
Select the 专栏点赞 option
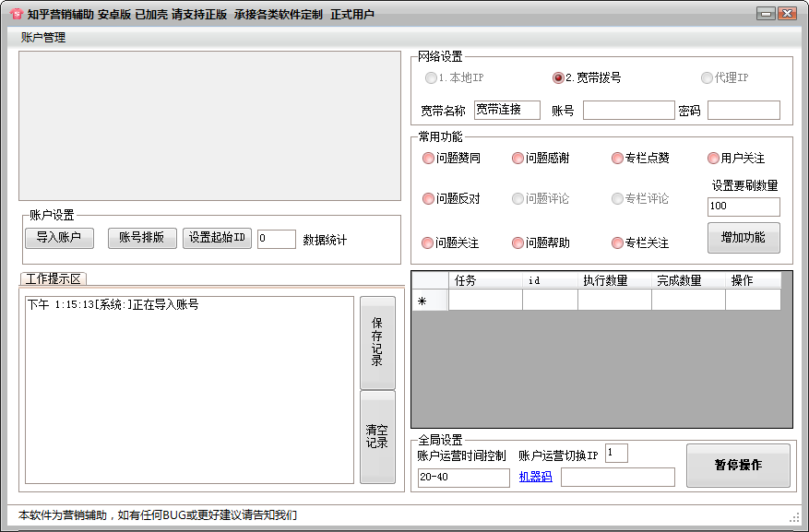click(618, 159)
